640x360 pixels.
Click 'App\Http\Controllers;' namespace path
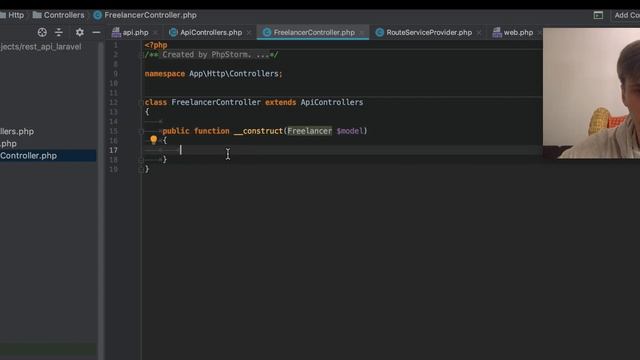(236, 74)
